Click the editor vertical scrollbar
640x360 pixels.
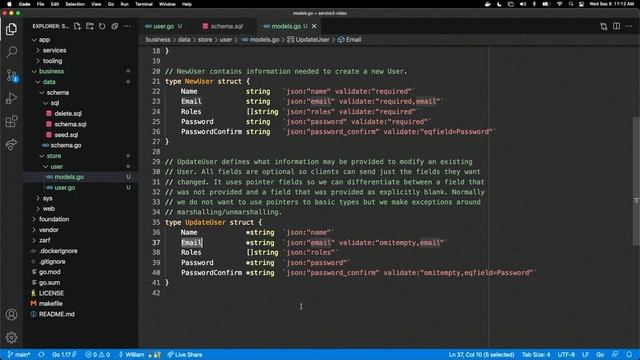pyautogui.click(x=636, y=182)
